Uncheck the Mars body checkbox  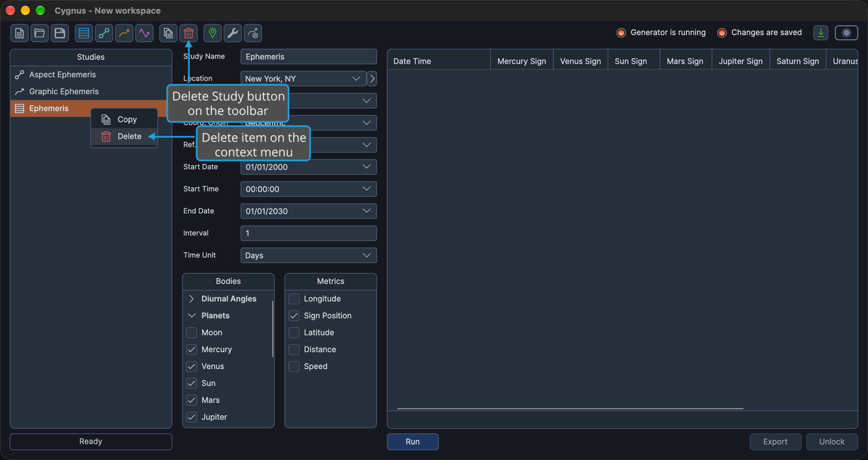192,400
